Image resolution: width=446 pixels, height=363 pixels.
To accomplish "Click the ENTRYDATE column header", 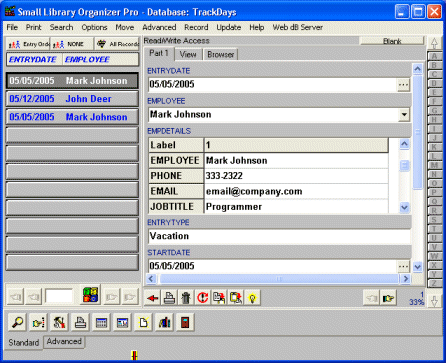I will pyautogui.click(x=33, y=59).
